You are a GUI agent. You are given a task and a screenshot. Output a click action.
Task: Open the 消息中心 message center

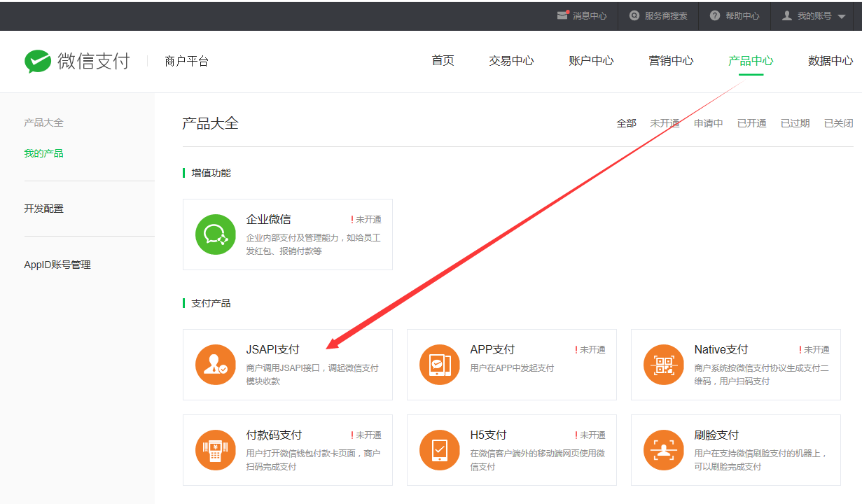(582, 15)
